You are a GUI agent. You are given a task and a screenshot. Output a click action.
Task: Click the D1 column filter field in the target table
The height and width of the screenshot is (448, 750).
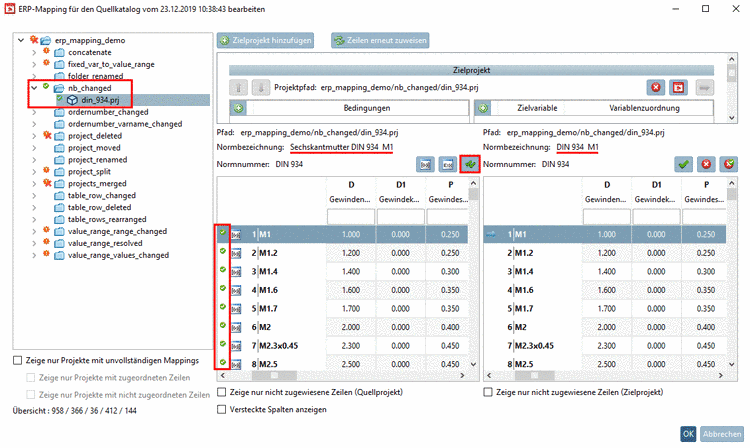click(x=656, y=217)
